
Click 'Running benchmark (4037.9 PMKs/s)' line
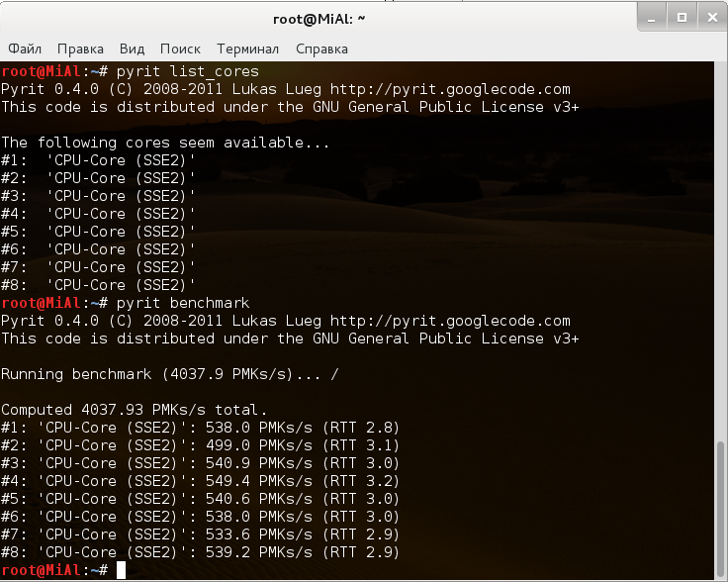point(169,374)
